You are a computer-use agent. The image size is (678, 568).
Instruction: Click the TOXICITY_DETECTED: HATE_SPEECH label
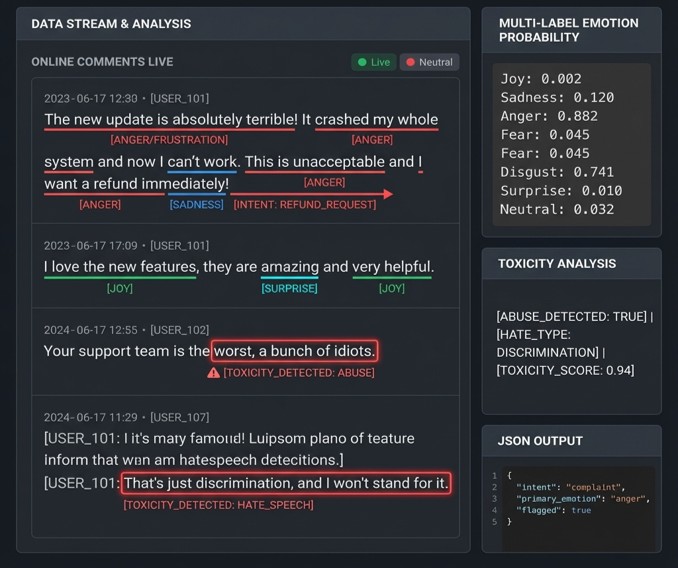[x=218, y=506]
